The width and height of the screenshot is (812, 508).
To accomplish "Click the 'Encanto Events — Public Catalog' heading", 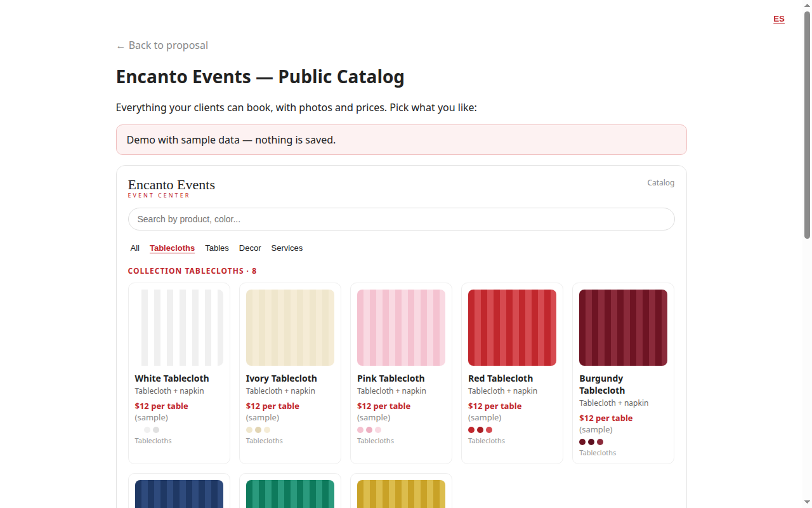I will coord(260,77).
